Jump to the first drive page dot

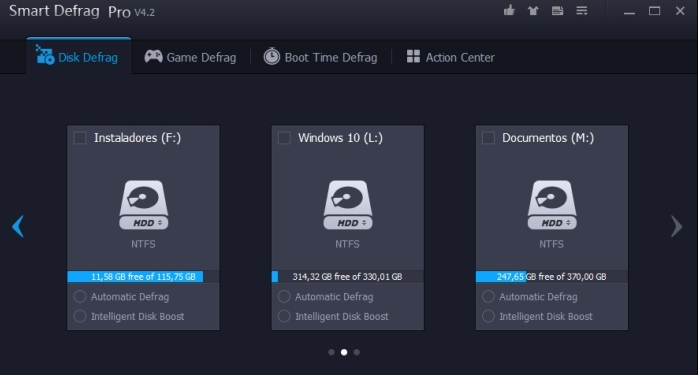[331, 352]
